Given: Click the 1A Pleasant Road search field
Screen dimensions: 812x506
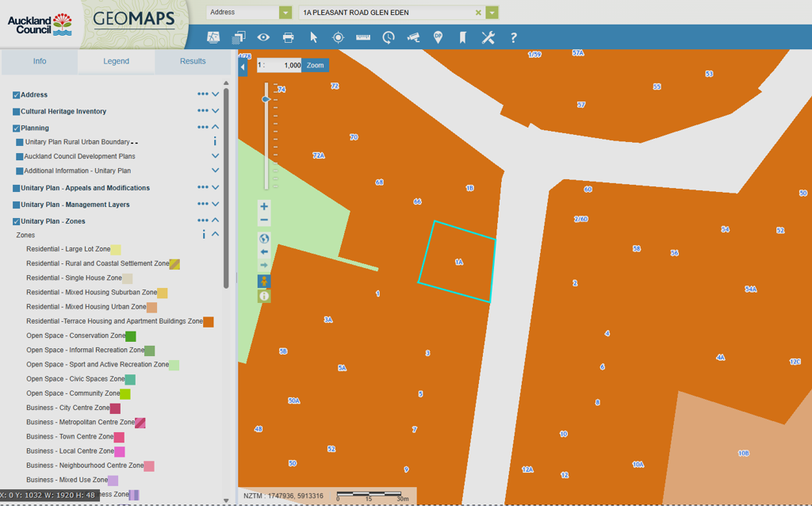Looking at the screenshot, I should click(386, 13).
